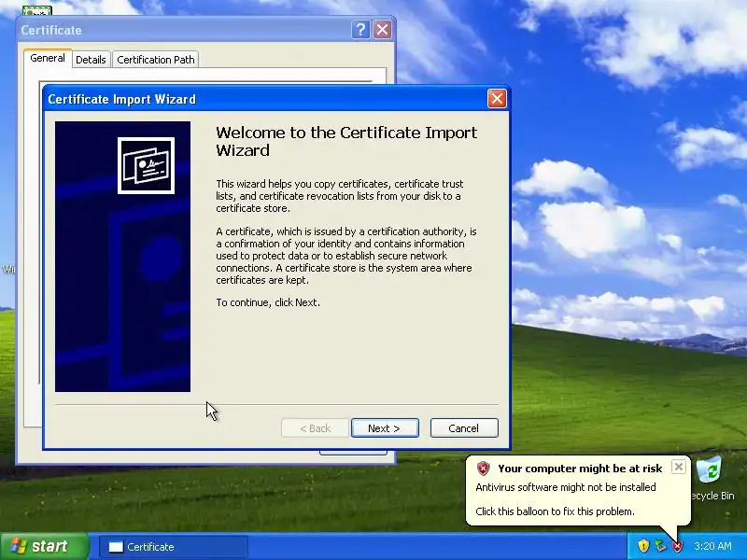Click 'To continue, click Next.' text

(x=268, y=302)
